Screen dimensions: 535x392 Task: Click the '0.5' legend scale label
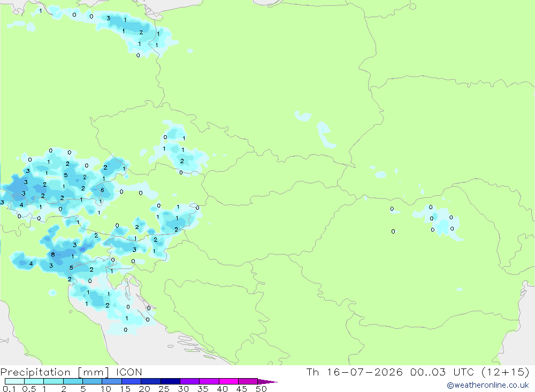point(29,389)
